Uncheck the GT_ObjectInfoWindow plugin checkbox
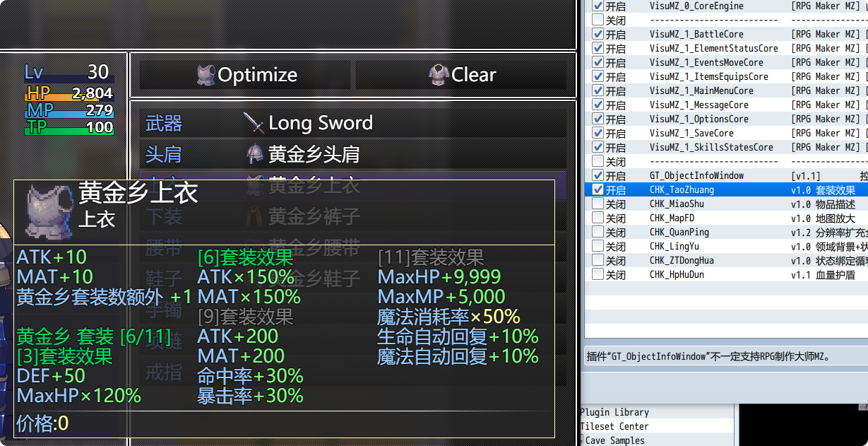Viewport: 868px width, 446px height. pos(598,175)
